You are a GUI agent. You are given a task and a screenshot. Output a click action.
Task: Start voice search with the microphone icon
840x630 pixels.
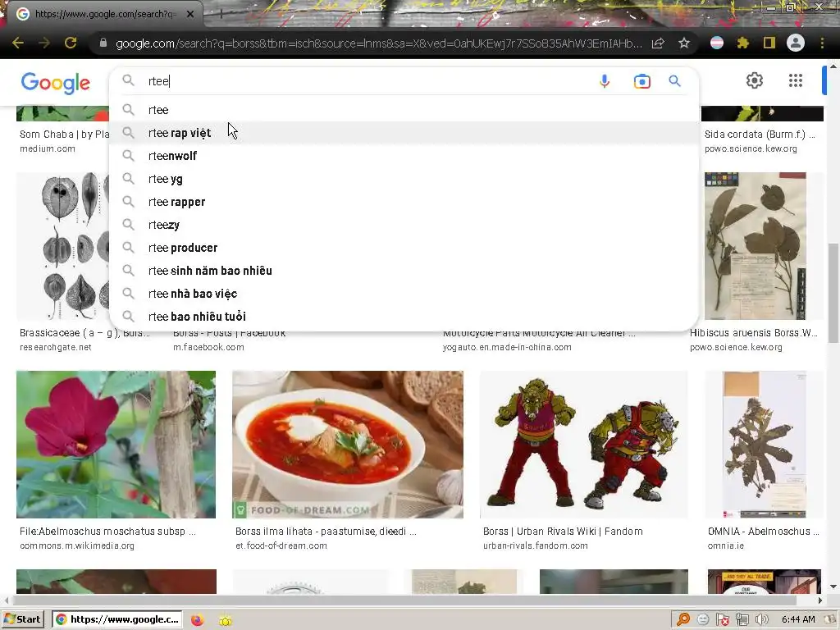[x=605, y=81]
